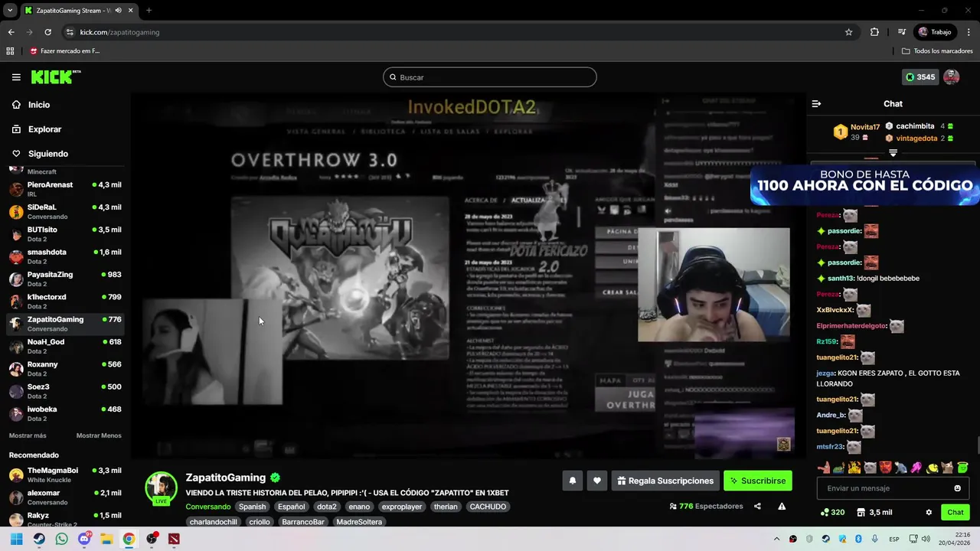Click the ZapatitoGaming channel name
980x551 pixels.
tap(226, 478)
